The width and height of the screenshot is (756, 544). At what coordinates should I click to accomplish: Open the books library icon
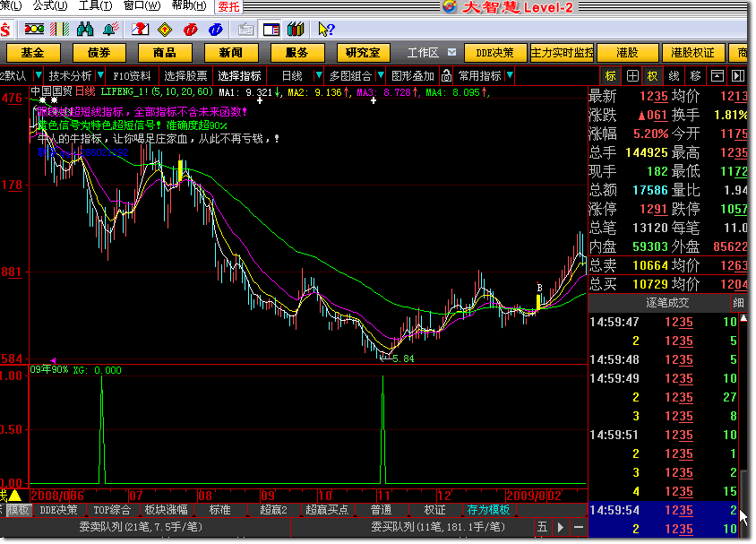tap(296, 30)
